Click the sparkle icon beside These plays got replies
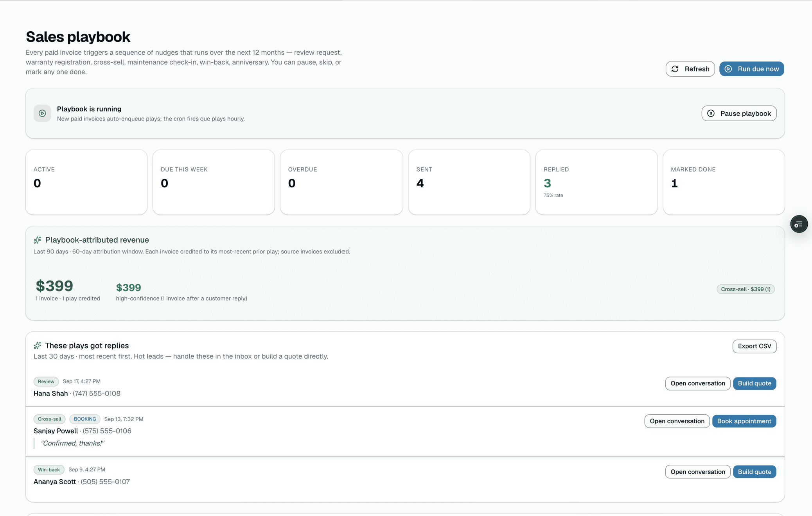Image resolution: width=812 pixels, height=516 pixels. click(38, 345)
